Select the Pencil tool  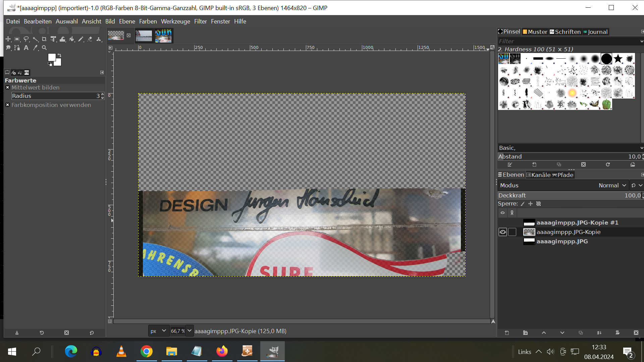(81, 39)
